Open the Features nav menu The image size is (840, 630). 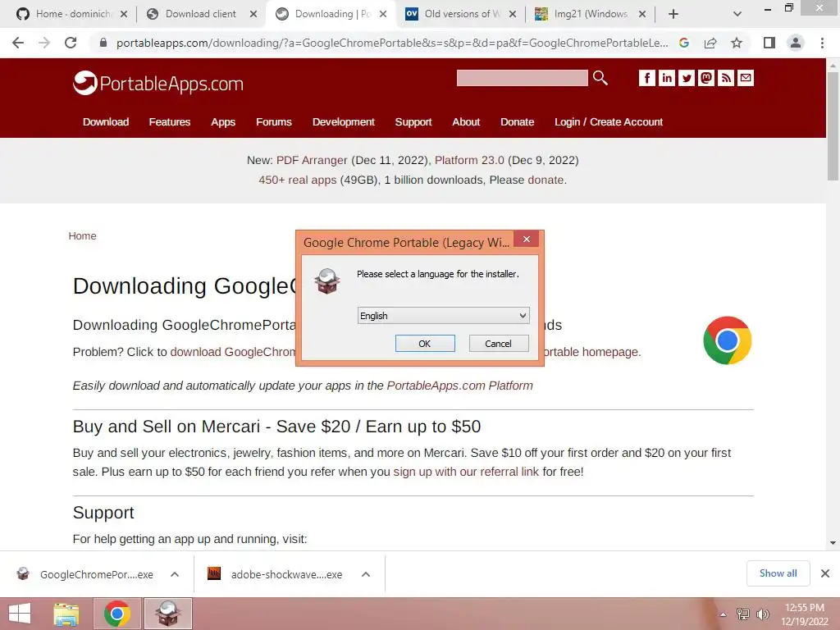click(169, 122)
